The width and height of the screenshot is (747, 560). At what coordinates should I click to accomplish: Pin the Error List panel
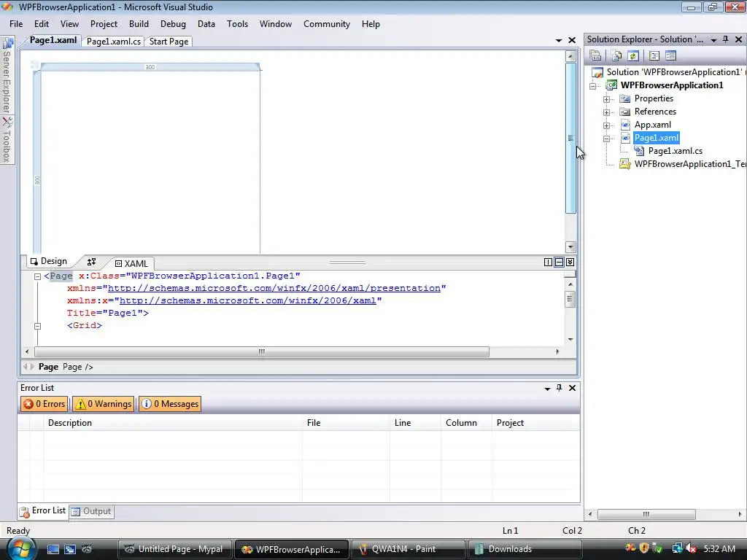[560, 388]
